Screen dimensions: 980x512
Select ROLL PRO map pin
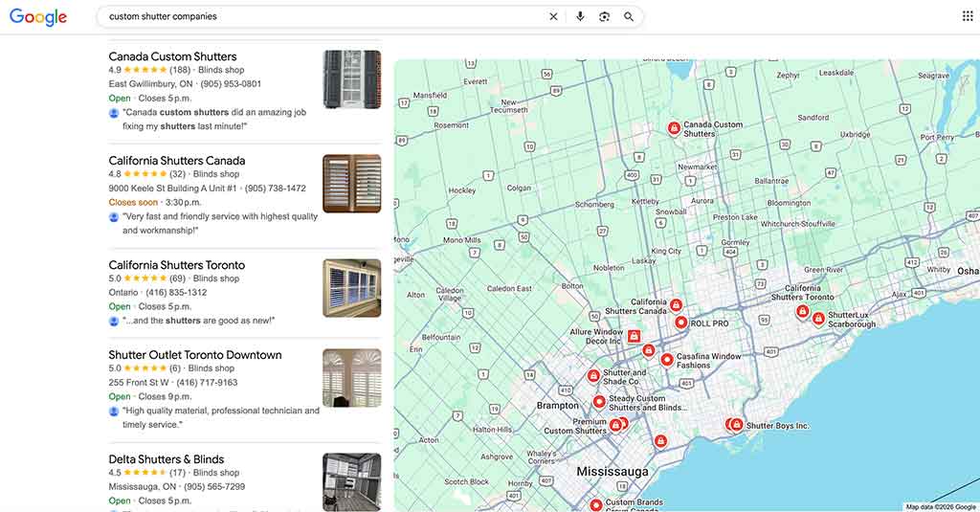tap(681, 323)
